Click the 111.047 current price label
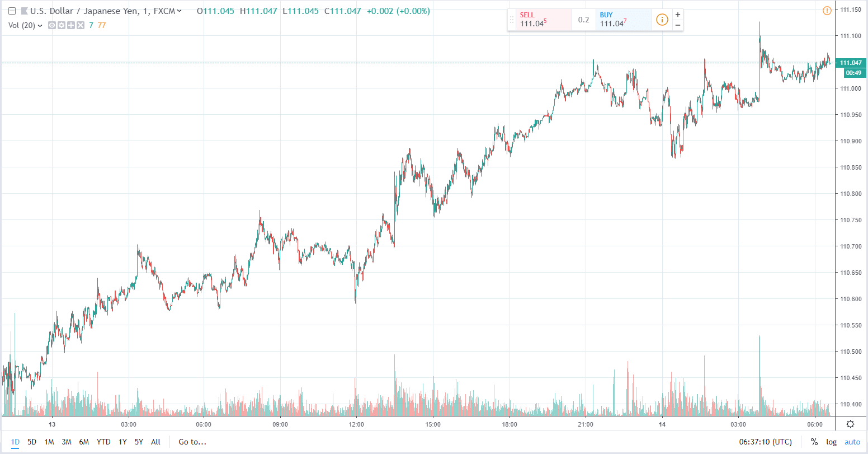868x454 pixels. click(x=850, y=63)
